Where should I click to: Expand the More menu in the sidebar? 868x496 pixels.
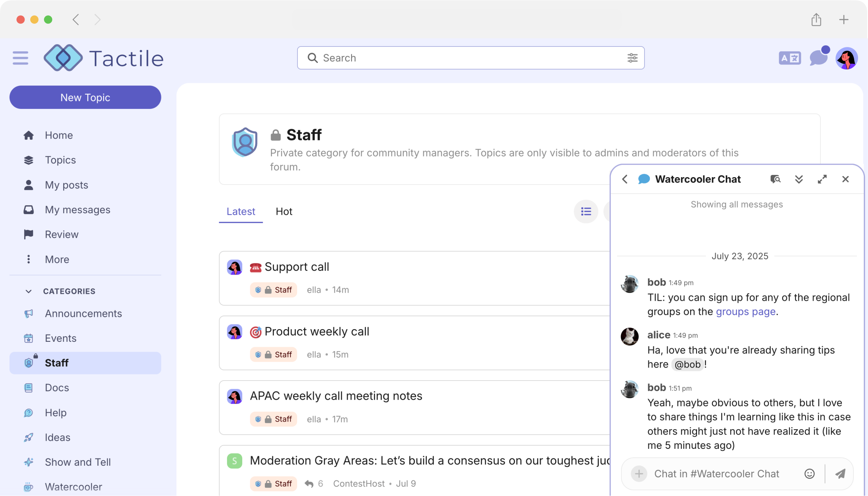pyautogui.click(x=57, y=259)
